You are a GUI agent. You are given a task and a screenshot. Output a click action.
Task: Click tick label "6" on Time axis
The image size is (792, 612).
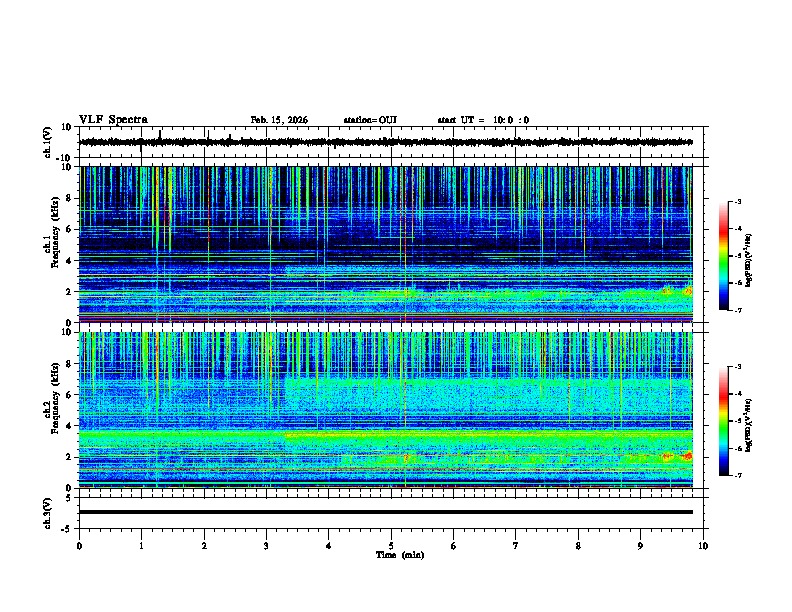coord(453,546)
